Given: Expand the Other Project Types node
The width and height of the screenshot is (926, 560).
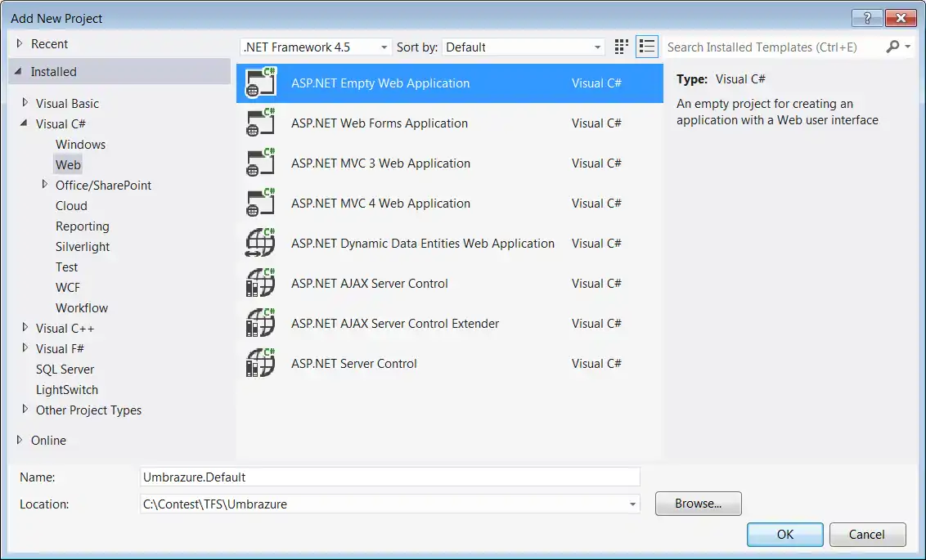Looking at the screenshot, I should click(x=25, y=410).
